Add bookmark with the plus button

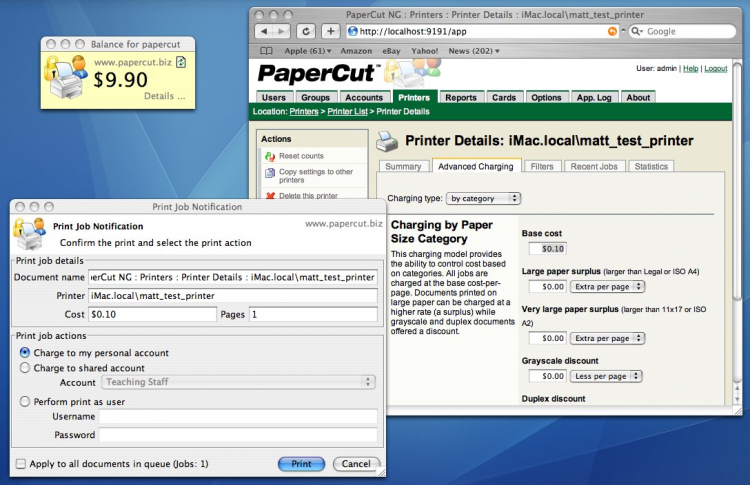(x=331, y=32)
